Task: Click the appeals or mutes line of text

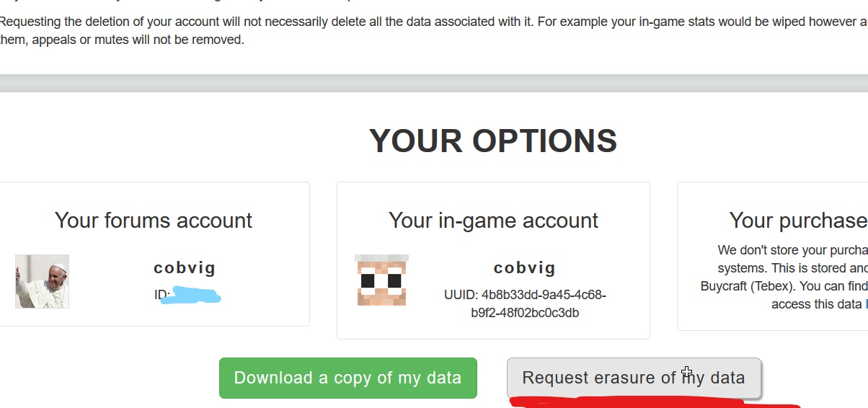Action: (121, 40)
